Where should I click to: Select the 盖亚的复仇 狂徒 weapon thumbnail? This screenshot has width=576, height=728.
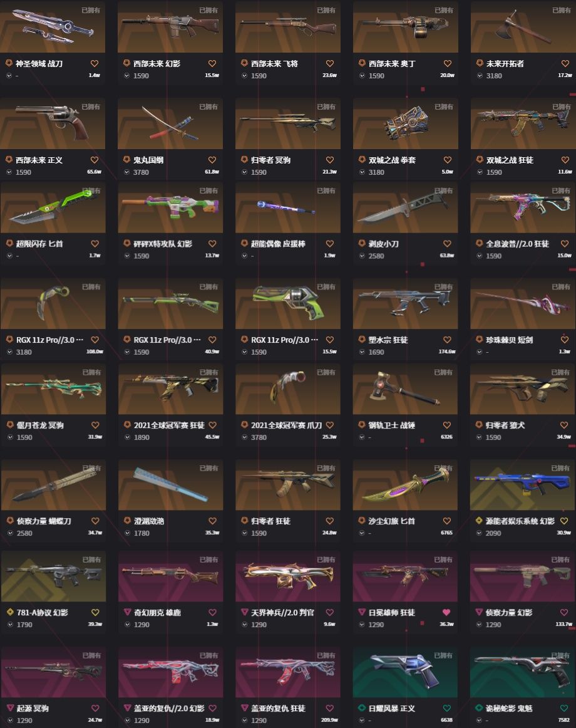[x=288, y=673]
